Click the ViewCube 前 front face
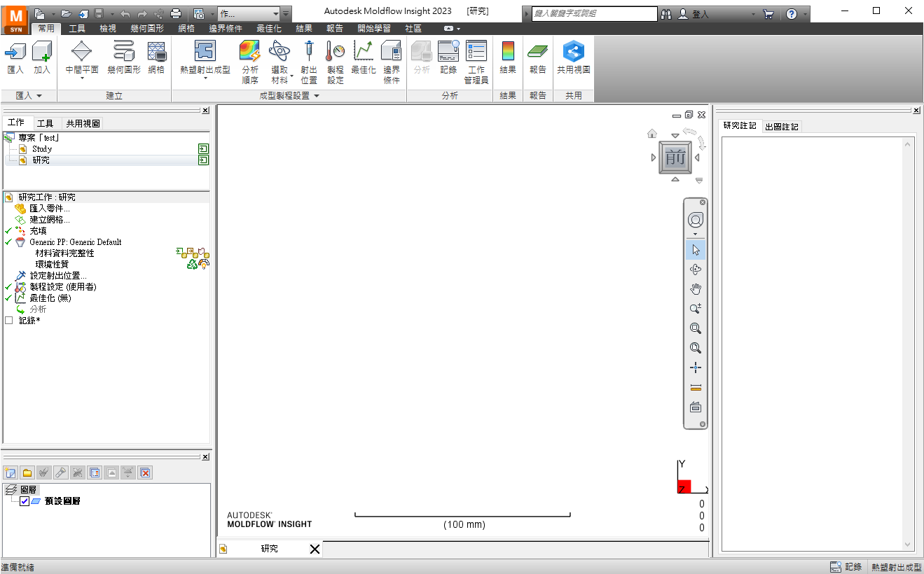Screen dimensions: 924x574 tap(675, 157)
